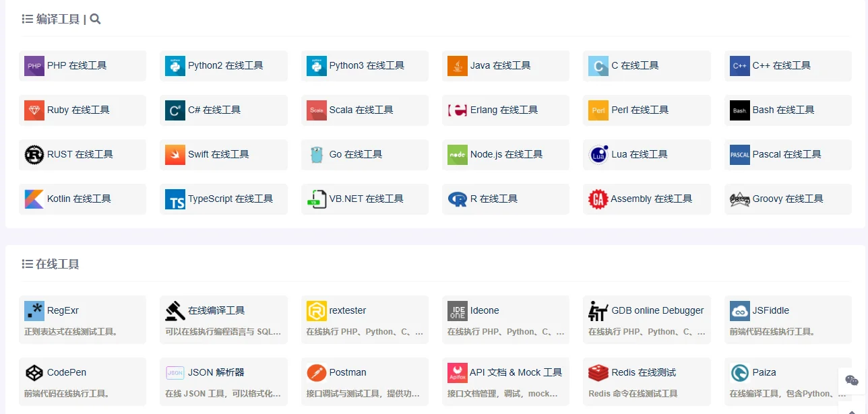
Task: Click the Redis logo icon
Action: 598,372
